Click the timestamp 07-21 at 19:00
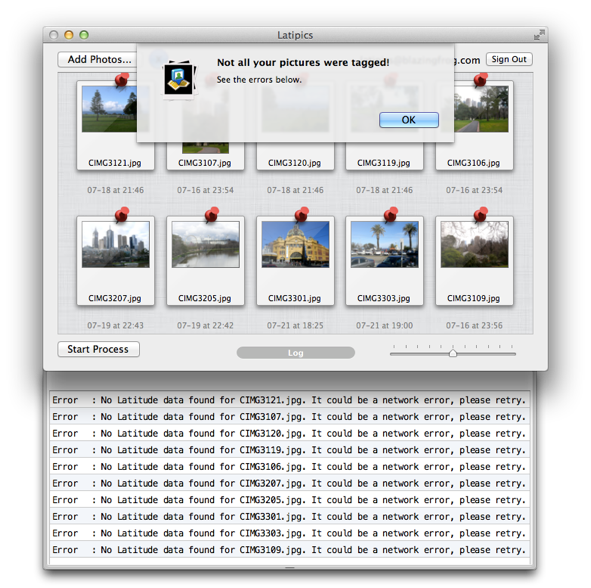The width and height of the screenshot is (591, 588). click(384, 325)
